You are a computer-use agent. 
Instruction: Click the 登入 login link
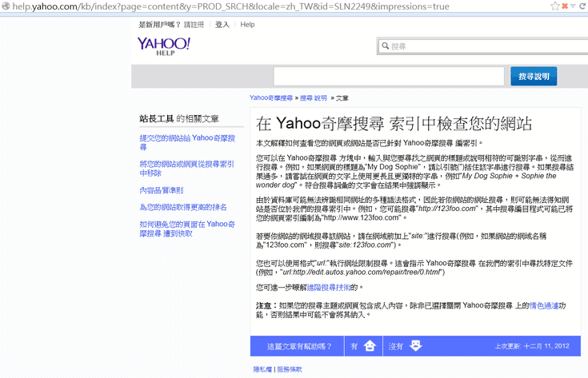[222, 25]
